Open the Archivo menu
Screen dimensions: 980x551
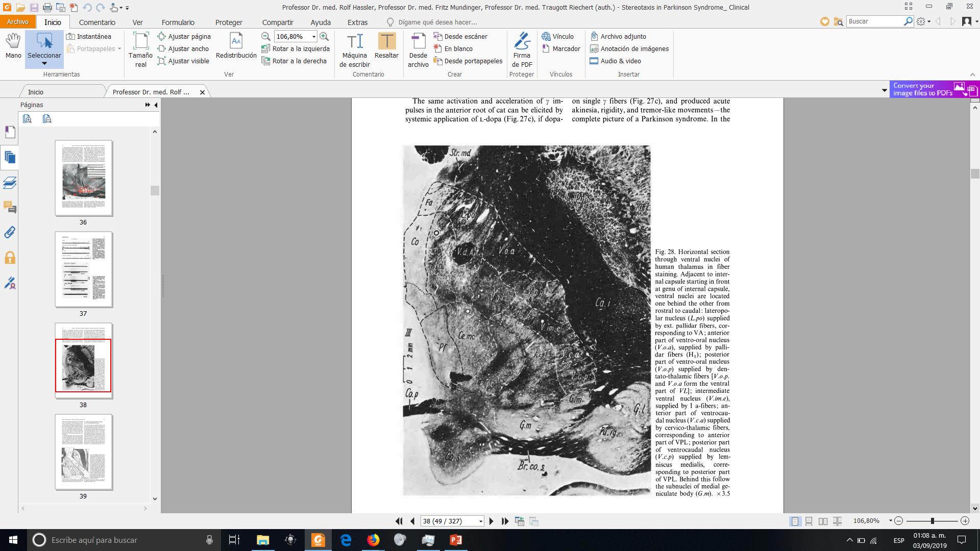(x=18, y=22)
